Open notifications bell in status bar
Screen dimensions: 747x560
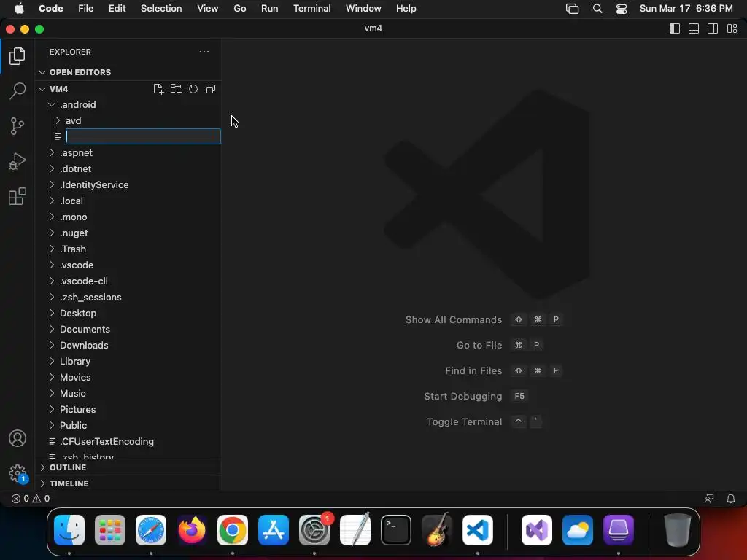731,499
